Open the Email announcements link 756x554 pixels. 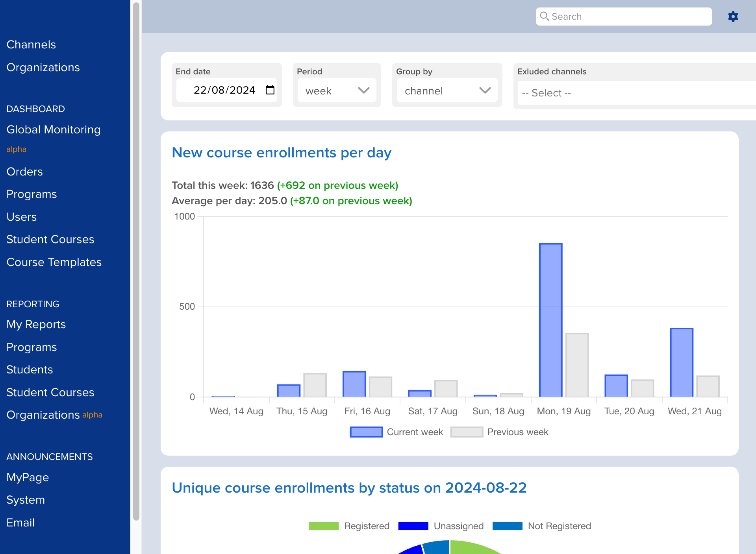20,523
